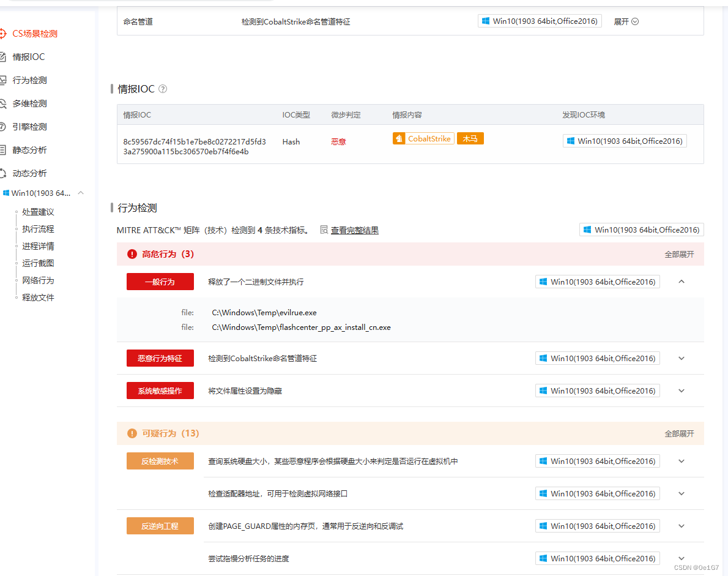Click the red 恶意行为特征 label
Image resolution: width=728 pixels, height=576 pixels.
tap(160, 358)
